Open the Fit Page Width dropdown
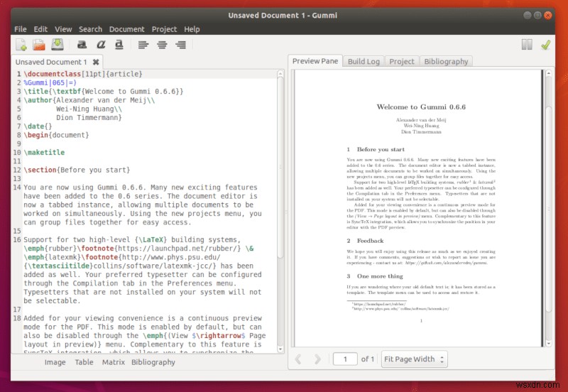568x392 pixels. 414,359
